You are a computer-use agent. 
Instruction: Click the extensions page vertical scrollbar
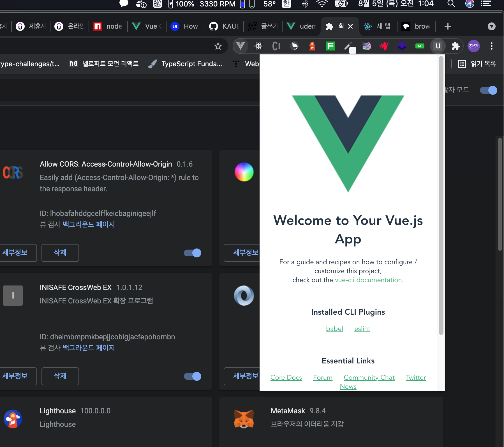coord(500,194)
